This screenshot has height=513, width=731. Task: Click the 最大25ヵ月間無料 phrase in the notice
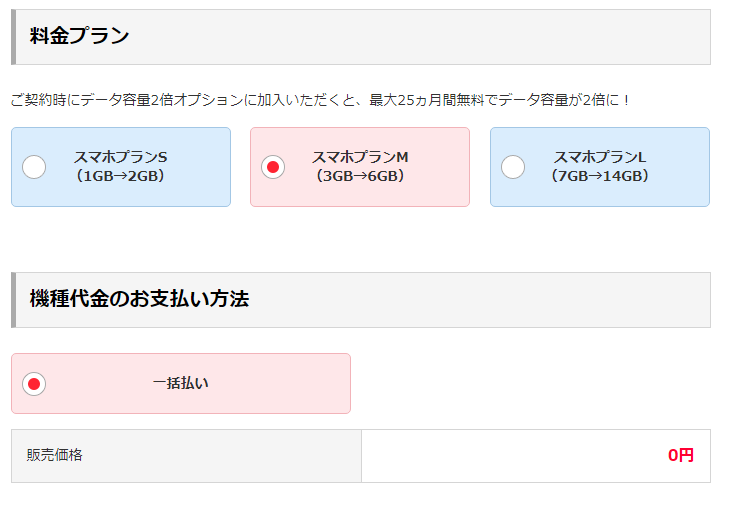(x=427, y=100)
